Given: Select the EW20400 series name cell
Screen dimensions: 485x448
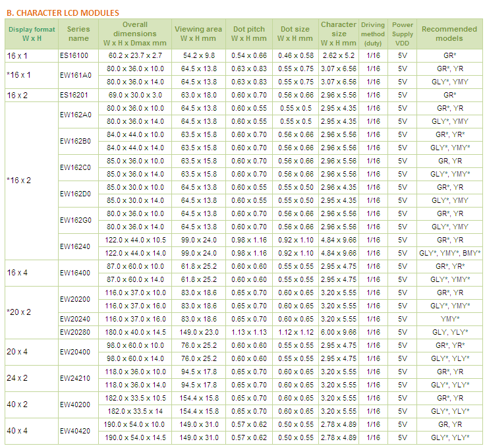Looking at the screenshot, I should pyautogui.click(x=78, y=352).
